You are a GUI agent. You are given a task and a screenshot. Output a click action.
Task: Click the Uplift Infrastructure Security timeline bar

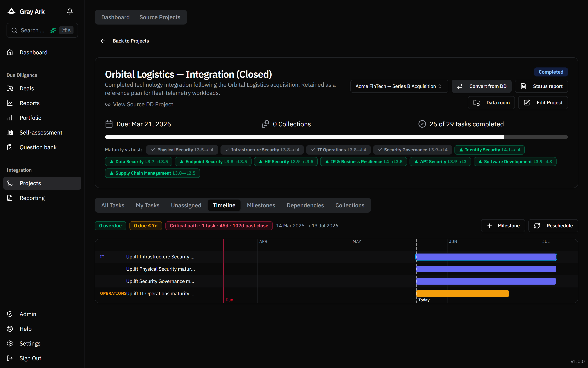[486, 257]
